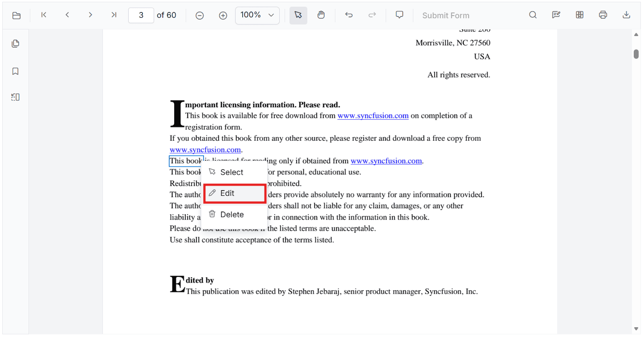Click the 'of 60' page count label
This screenshot has width=644, height=337.
167,15
